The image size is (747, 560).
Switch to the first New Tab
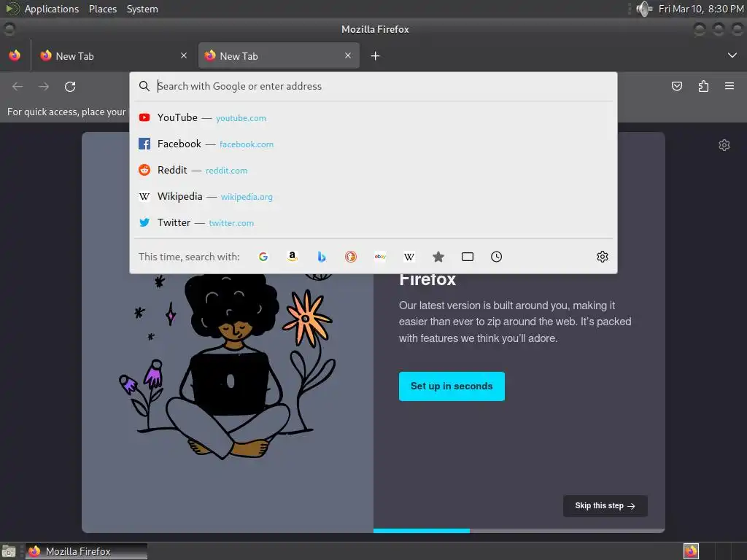coord(113,55)
